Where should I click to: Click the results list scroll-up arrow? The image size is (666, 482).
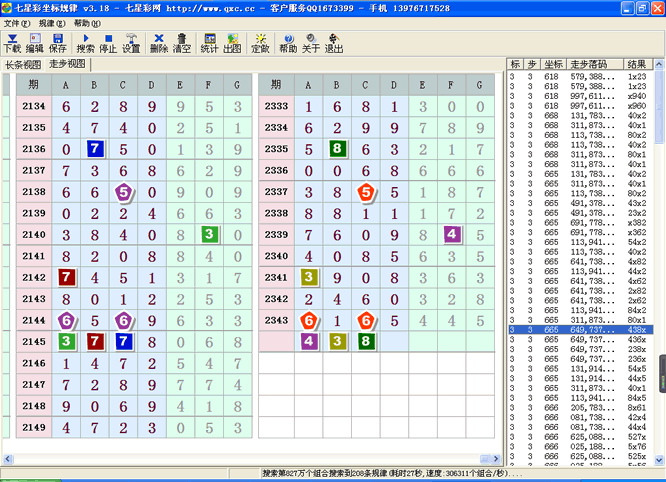pyautogui.click(x=659, y=64)
